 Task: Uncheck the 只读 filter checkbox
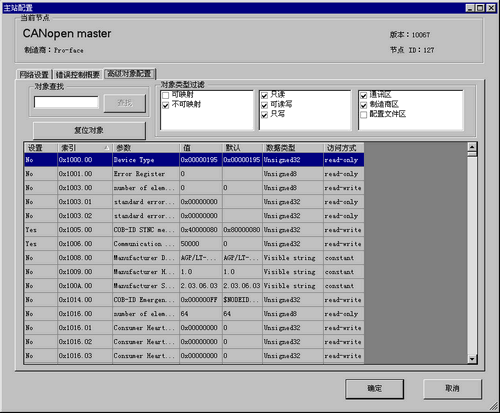tap(264, 95)
